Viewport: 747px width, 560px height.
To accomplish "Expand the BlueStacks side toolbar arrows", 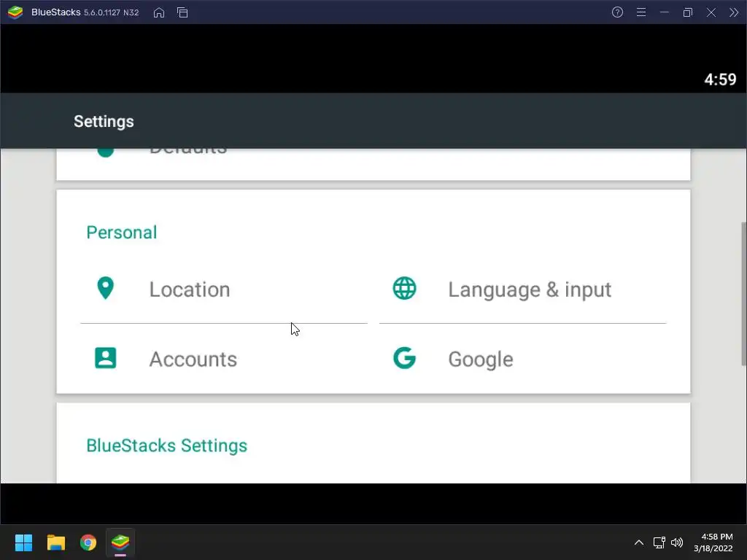I will click(734, 12).
